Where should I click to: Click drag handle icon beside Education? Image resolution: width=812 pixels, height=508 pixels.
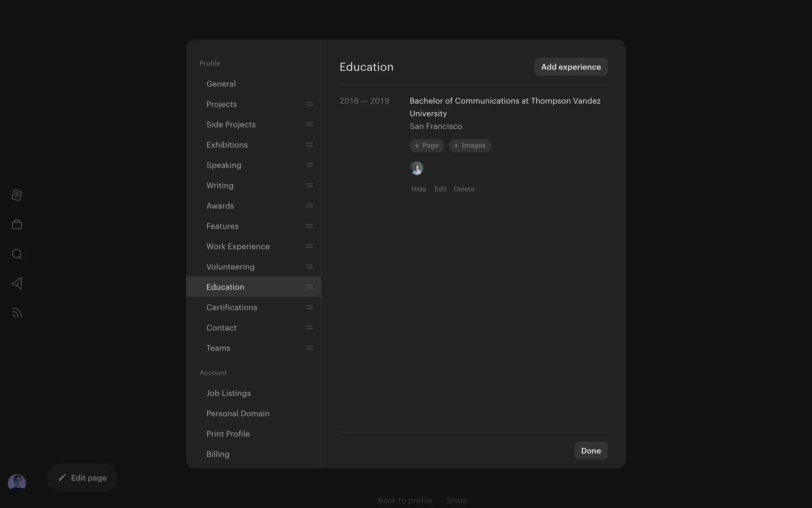pyautogui.click(x=310, y=287)
